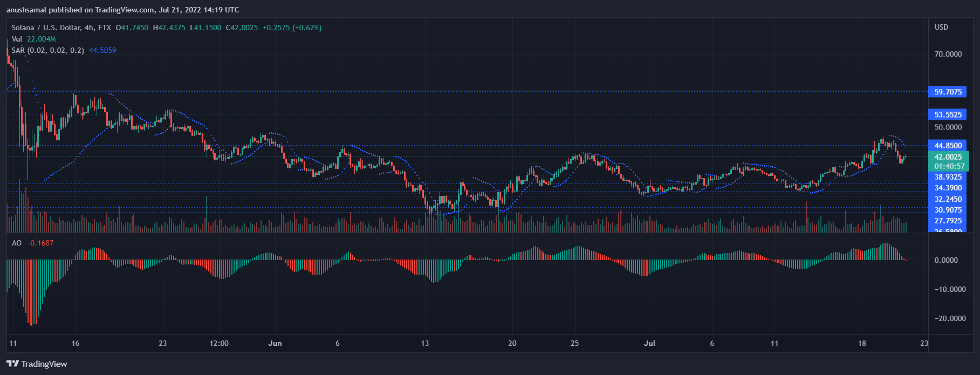This screenshot has height=375, width=980.
Task: Select the 59.7075 blue price label
Action: click(x=948, y=92)
